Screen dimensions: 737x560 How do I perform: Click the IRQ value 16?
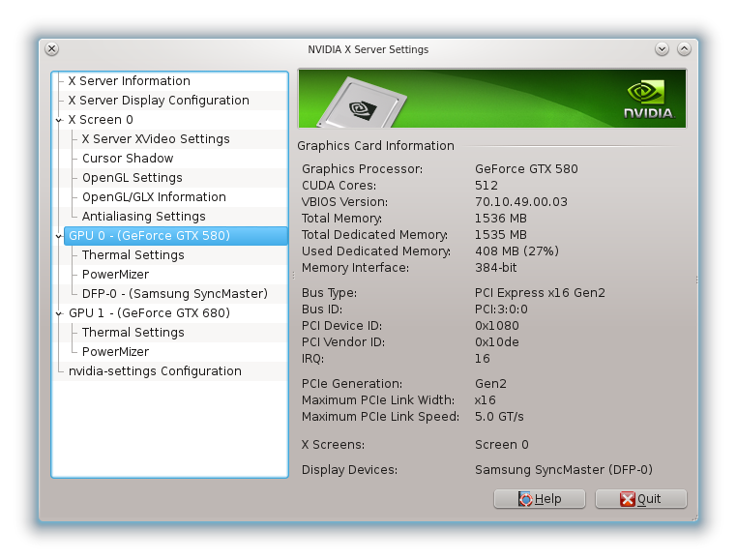coord(483,359)
